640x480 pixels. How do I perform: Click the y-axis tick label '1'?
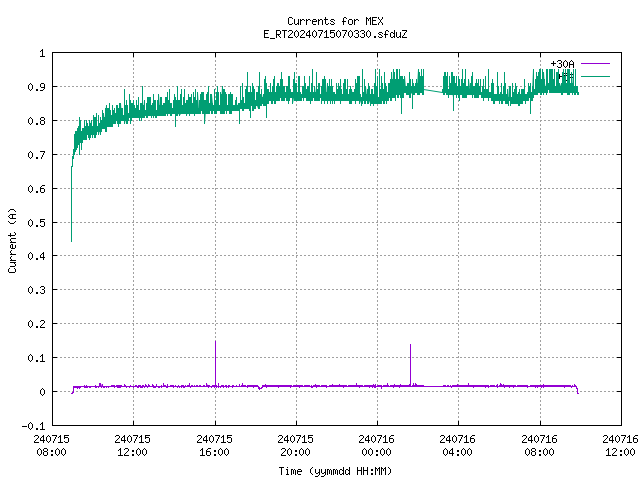42,53
